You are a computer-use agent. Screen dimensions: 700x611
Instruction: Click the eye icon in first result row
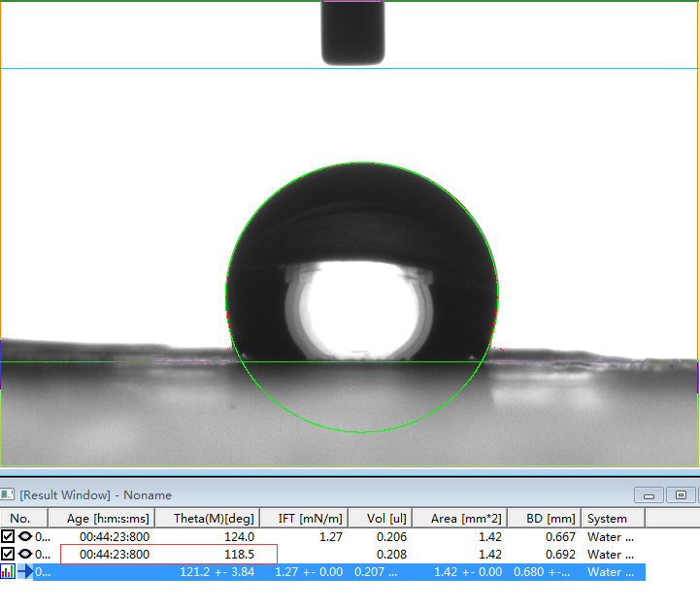point(25,536)
